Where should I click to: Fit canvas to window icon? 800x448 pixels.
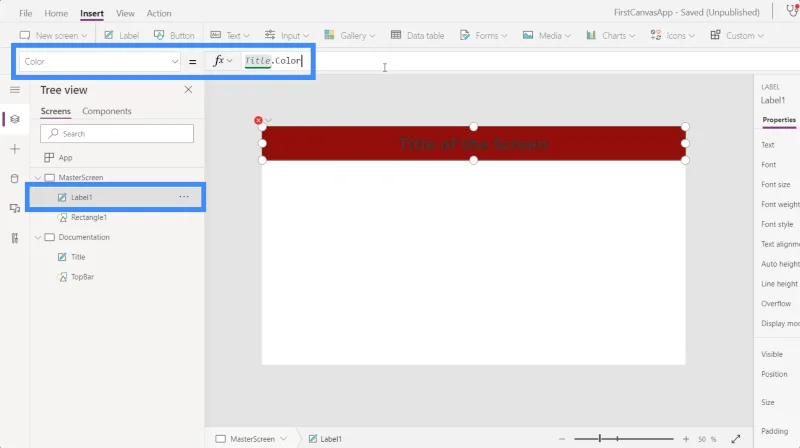pos(736,439)
